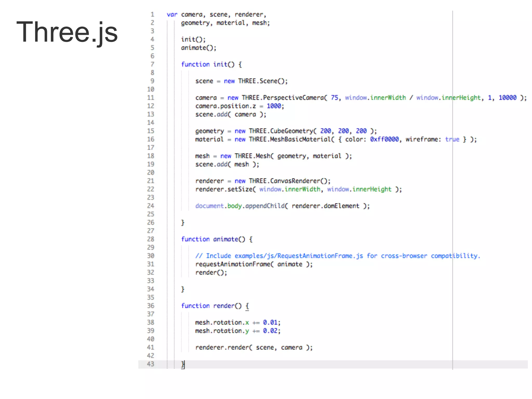532x399 pixels.
Task: Click line number 43 in gutter
Action: pos(150,364)
